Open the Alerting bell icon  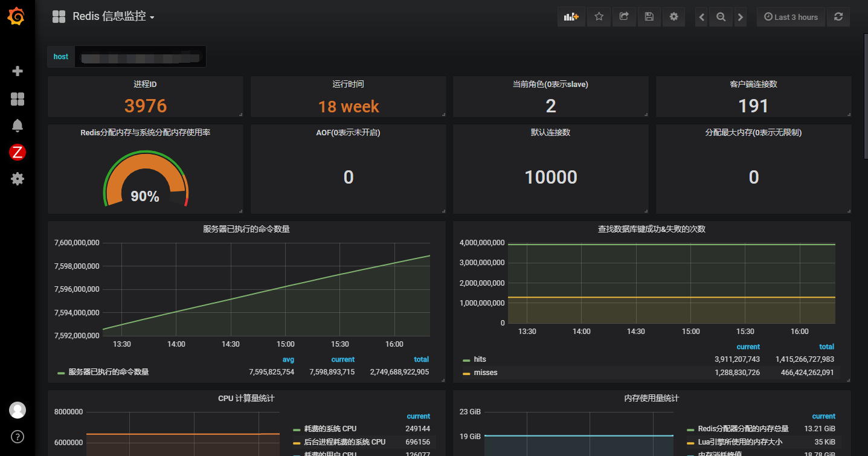[x=18, y=126]
